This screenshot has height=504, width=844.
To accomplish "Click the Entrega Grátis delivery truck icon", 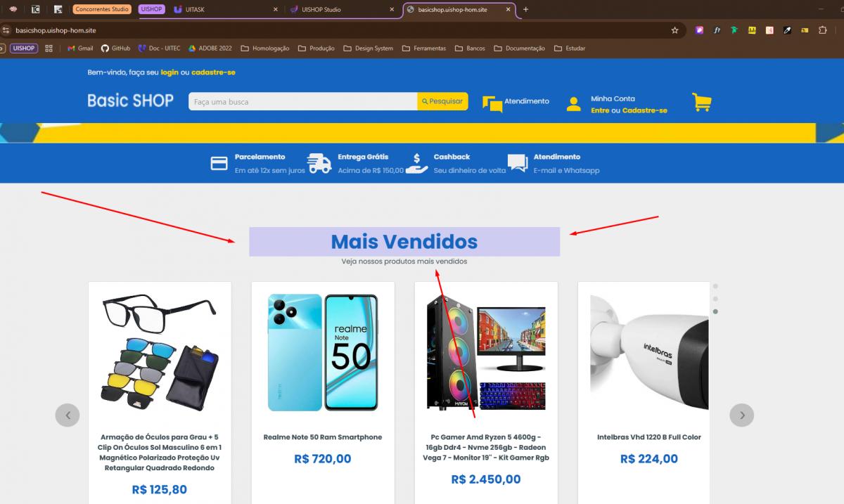I will pos(319,164).
